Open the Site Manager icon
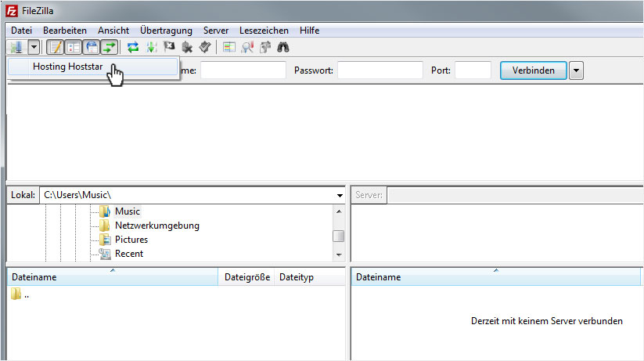Screen dimensions: 644x361 pos(17,47)
